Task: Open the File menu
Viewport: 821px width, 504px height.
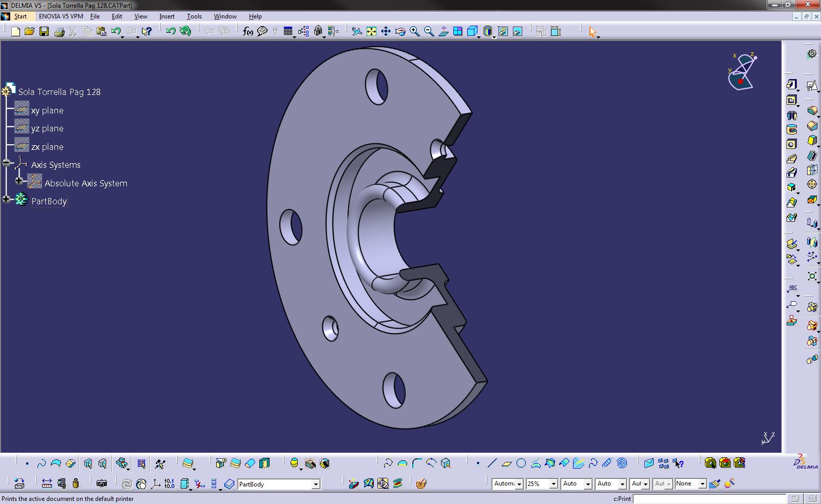Action: click(95, 16)
